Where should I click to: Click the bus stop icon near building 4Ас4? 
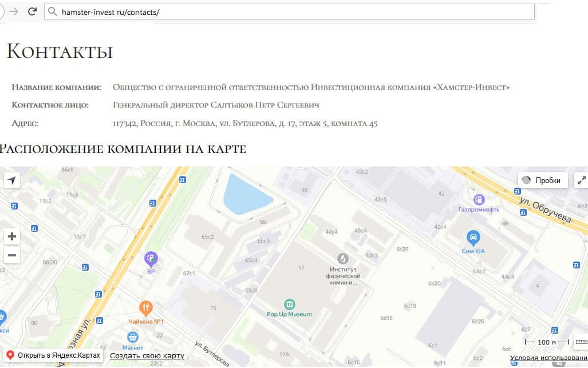click(577, 265)
